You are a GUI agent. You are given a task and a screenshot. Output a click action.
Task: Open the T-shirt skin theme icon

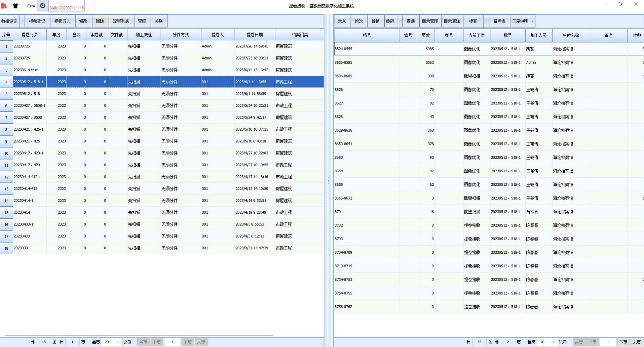pyautogui.click(x=15, y=6)
